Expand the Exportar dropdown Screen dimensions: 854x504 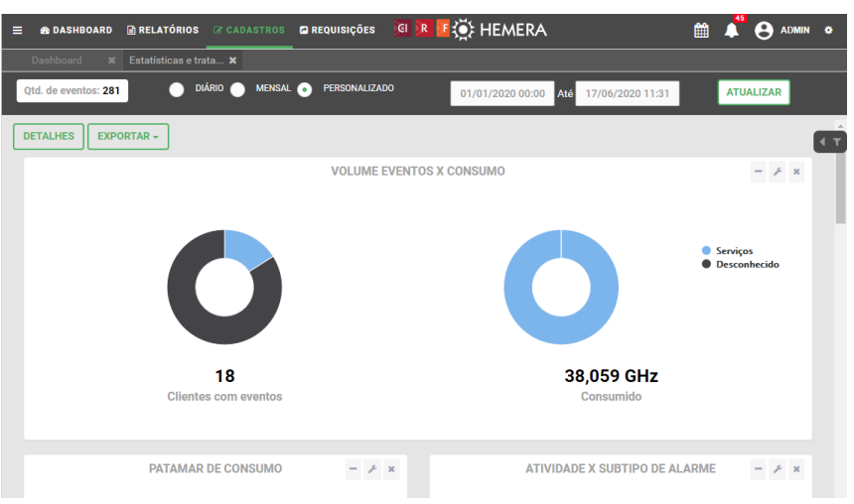128,137
